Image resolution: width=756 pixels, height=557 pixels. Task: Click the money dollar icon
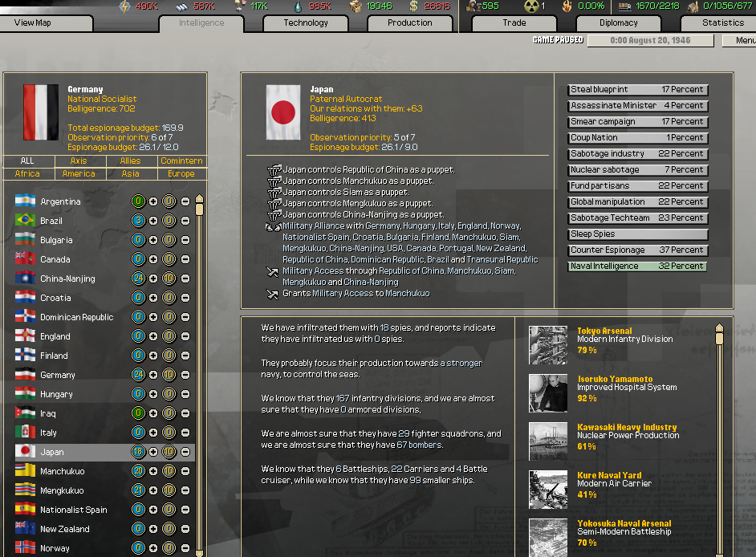(413, 6)
